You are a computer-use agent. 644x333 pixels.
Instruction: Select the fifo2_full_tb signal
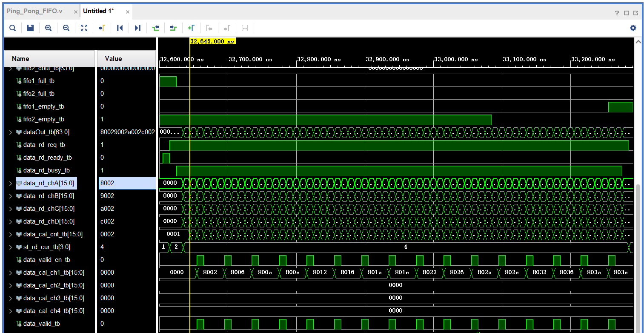coord(39,94)
